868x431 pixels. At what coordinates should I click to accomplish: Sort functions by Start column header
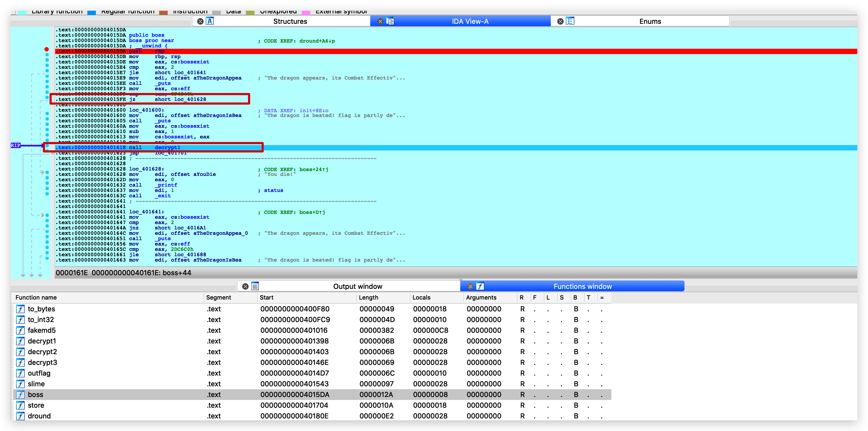[x=267, y=297]
